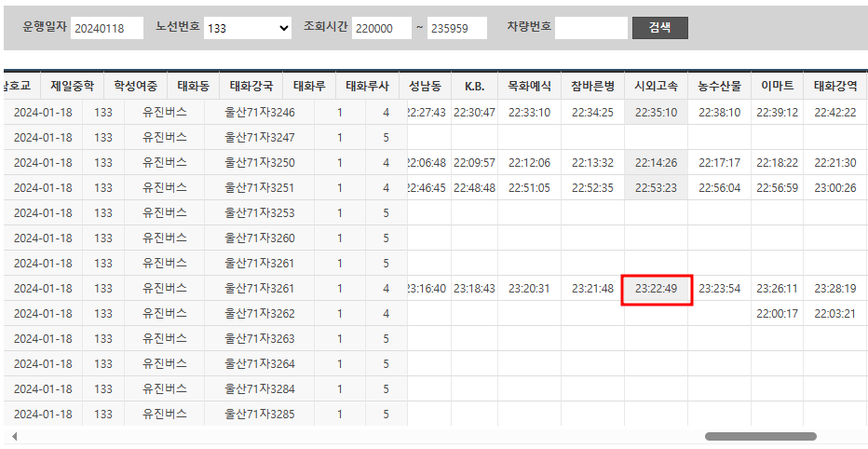Click the 22:03:21 cell in 태화강역 column
Viewport: 868px width, 449px height.
click(834, 314)
